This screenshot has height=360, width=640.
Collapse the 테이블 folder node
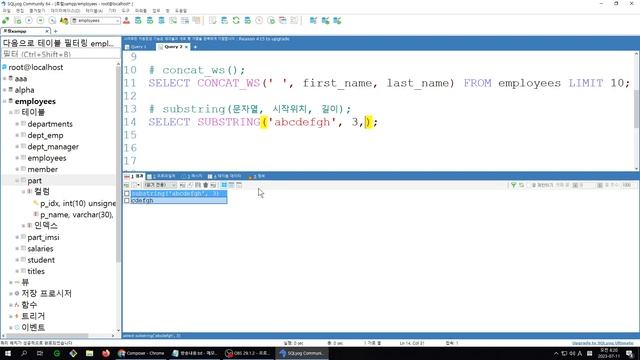11,112
